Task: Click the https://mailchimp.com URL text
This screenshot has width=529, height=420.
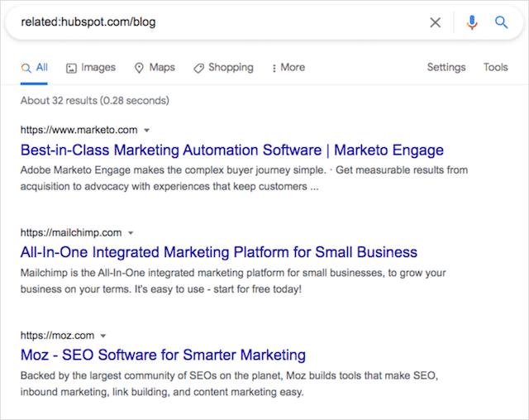Action: (71, 233)
